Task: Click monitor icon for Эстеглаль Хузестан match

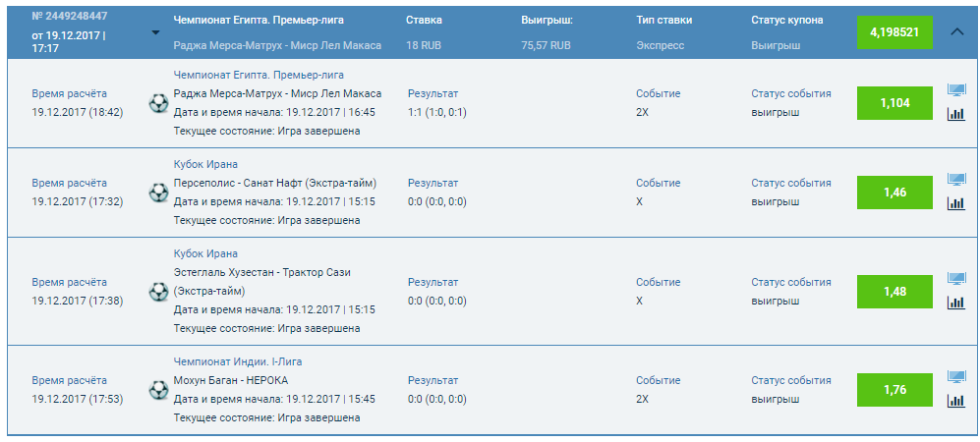Action: 955,279
